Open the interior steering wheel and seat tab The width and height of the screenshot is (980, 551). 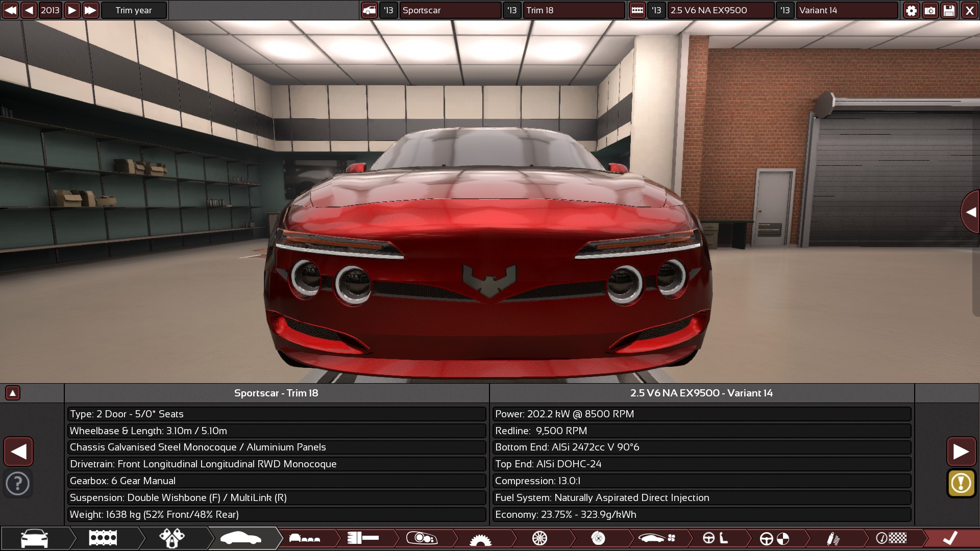716,538
